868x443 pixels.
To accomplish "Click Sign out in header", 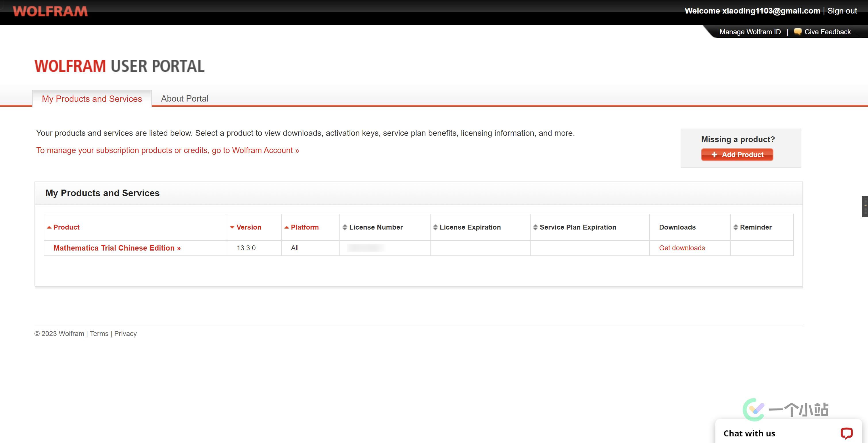I will 842,11.
